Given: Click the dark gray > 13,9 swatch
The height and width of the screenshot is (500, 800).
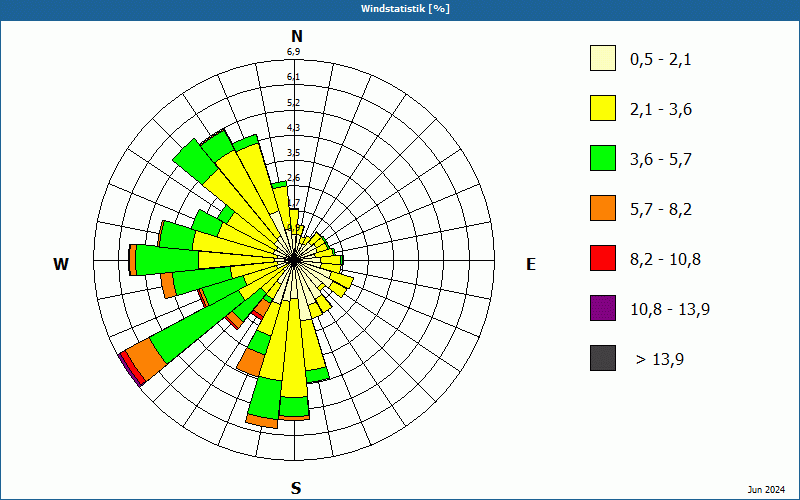Looking at the screenshot, I should pyautogui.click(x=603, y=358).
